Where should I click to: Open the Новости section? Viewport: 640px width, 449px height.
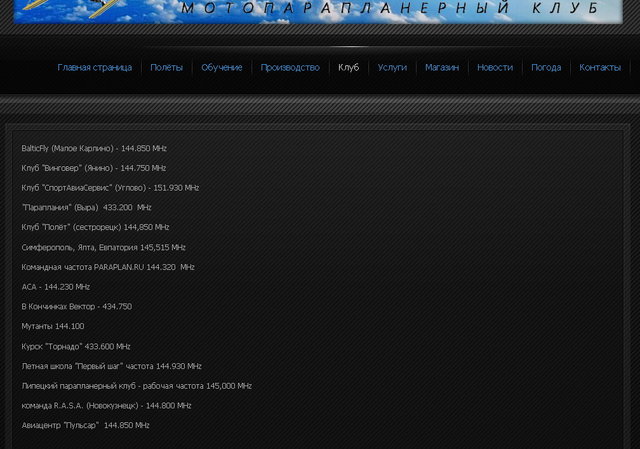pyautogui.click(x=494, y=68)
